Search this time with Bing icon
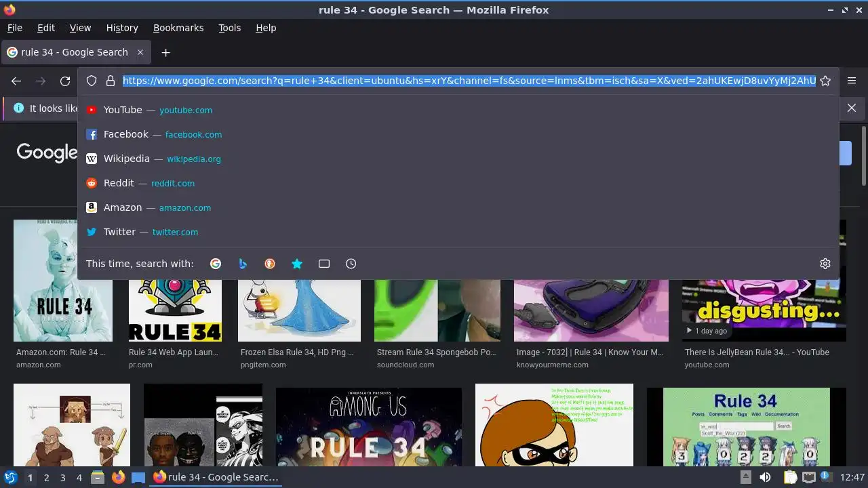 [x=243, y=264]
